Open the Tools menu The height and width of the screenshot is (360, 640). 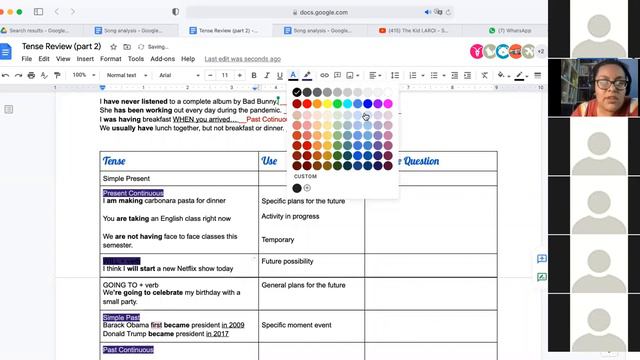[136, 59]
